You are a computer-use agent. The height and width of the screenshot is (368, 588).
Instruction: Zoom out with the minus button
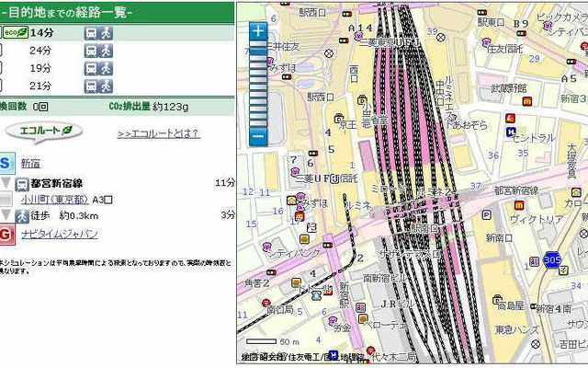tap(258, 136)
